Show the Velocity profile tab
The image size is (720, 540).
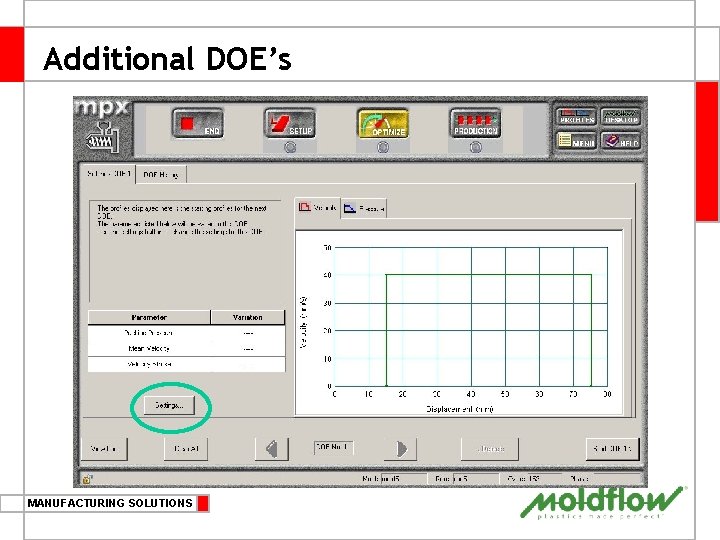pos(317,208)
